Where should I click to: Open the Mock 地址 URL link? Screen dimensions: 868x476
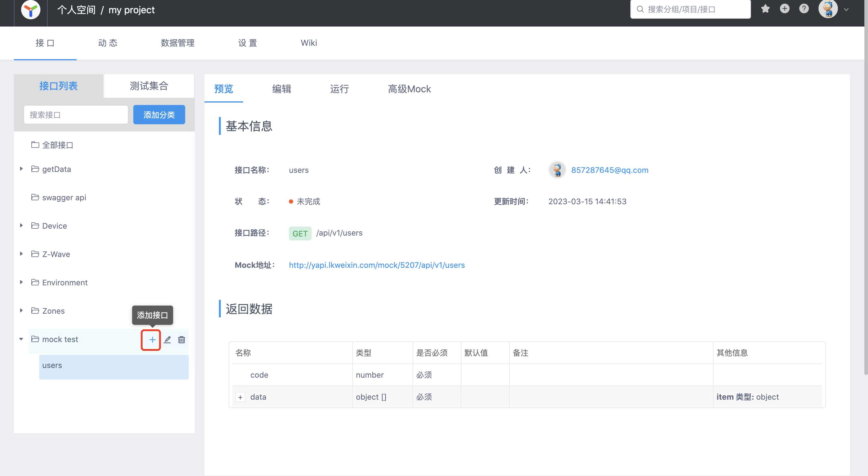click(x=376, y=265)
